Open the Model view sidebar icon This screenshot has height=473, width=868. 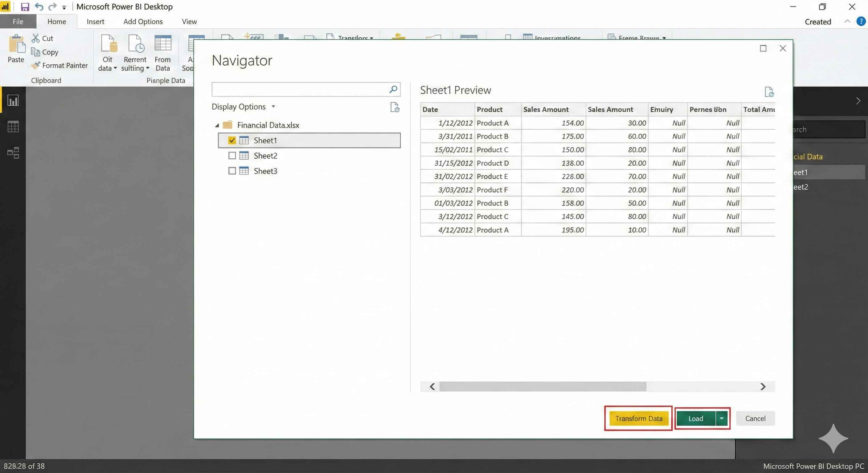pyautogui.click(x=13, y=153)
